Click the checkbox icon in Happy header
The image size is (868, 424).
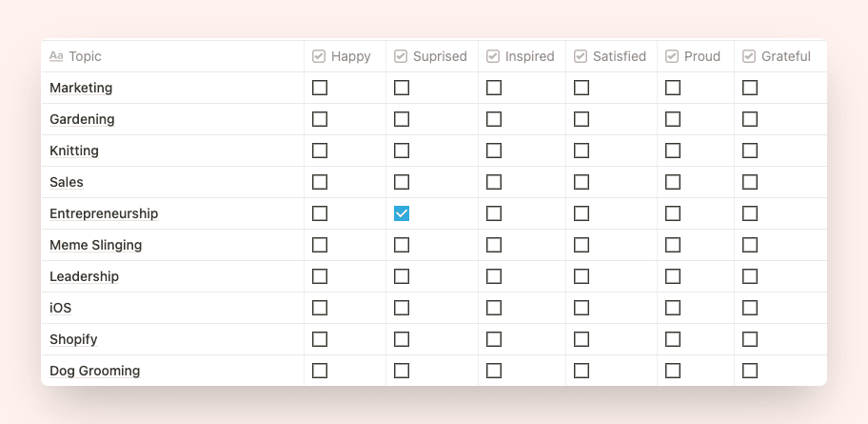318,56
